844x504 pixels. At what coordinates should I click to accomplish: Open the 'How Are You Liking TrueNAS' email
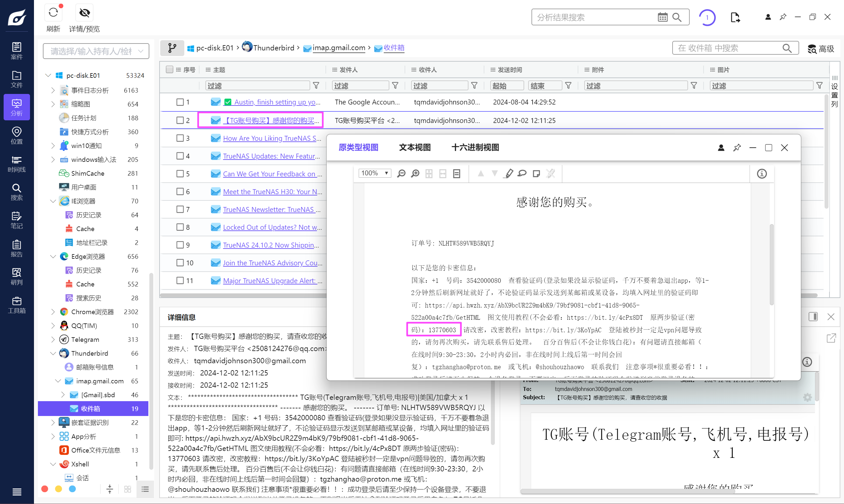(x=272, y=138)
